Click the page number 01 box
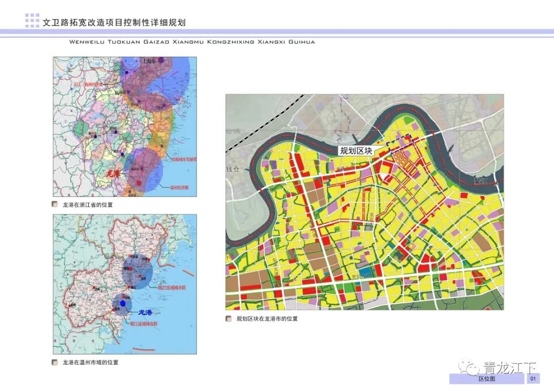Viewport: 554px width, 392px height. point(533,379)
